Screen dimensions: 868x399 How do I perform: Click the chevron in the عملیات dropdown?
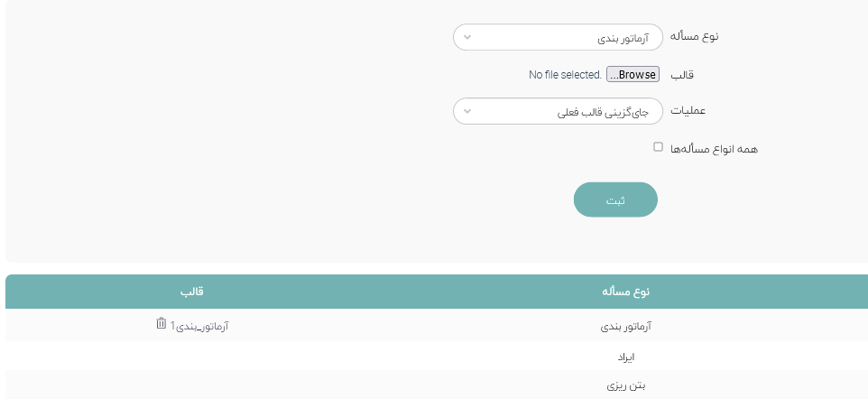pyautogui.click(x=466, y=112)
